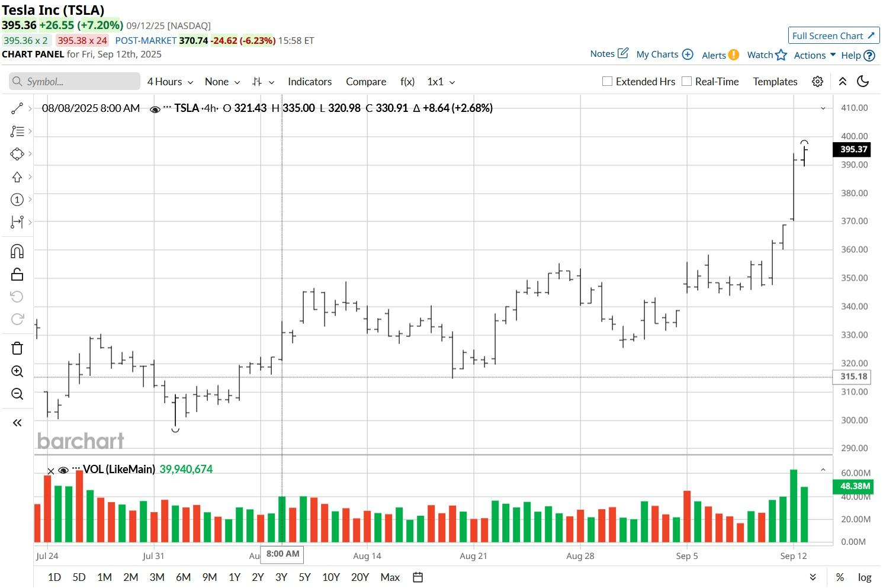Click the Symbol search field
The width and height of the screenshot is (883, 588).
point(75,82)
